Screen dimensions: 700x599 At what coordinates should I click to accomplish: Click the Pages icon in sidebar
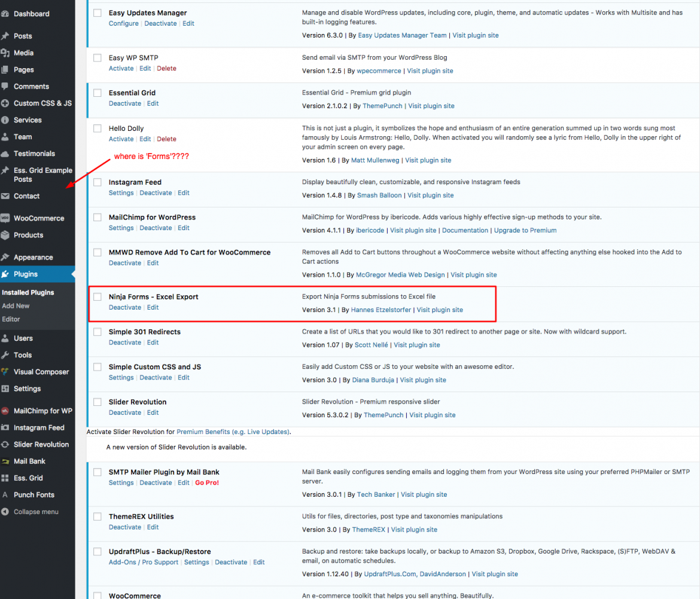[5, 69]
